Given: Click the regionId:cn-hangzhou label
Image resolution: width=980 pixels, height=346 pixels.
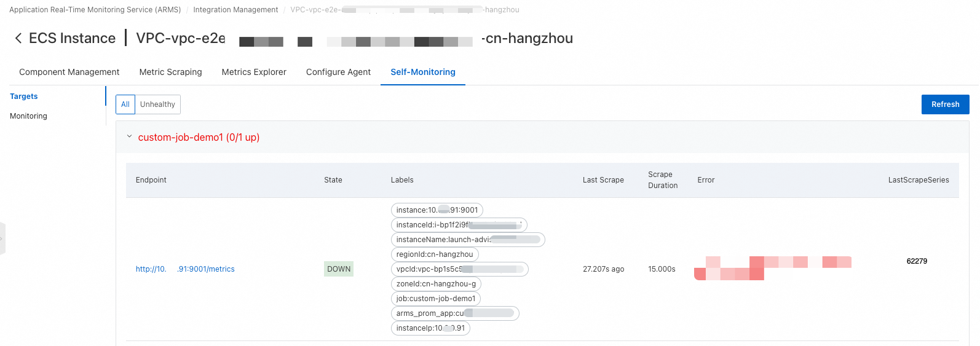Looking at the screenshot, I should coord(435,254).
